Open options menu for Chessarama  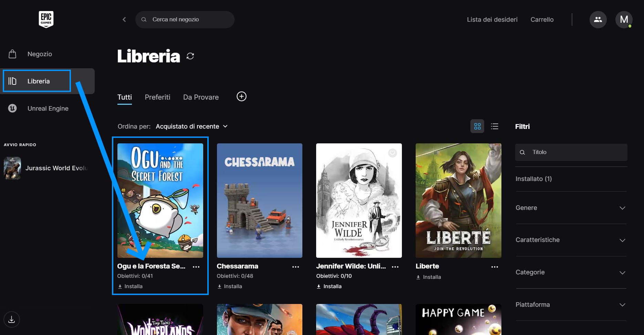pyautogui.click(x=295, y=267)
